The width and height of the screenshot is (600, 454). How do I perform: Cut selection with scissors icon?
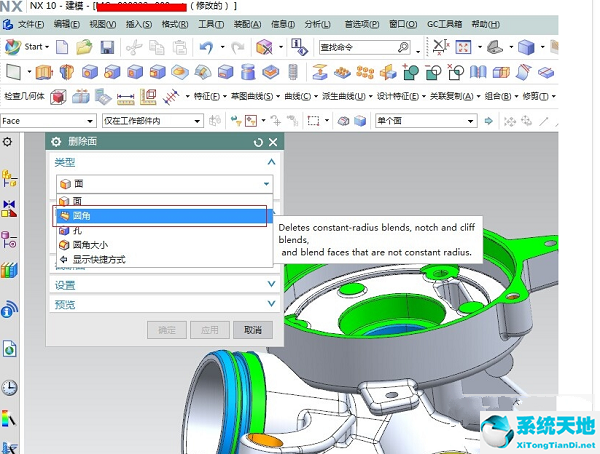pyautogui.click(x=134, y=47)
